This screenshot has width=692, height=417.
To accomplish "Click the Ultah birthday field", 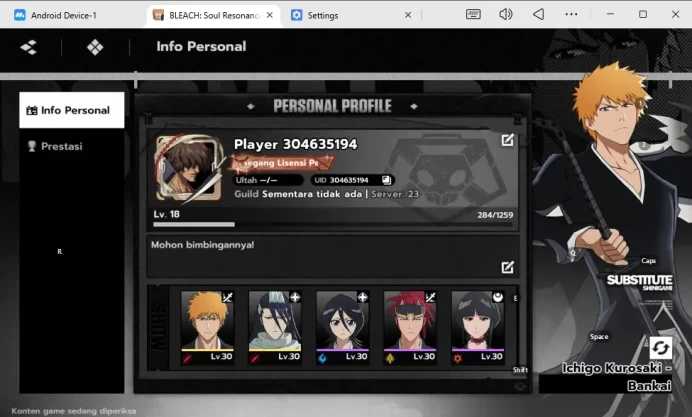I will pos(268,180).
